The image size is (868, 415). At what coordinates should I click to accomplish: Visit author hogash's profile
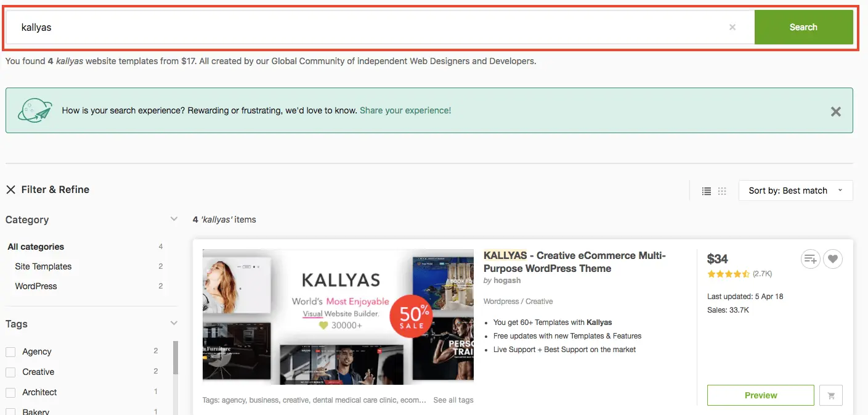coord(507,281)
